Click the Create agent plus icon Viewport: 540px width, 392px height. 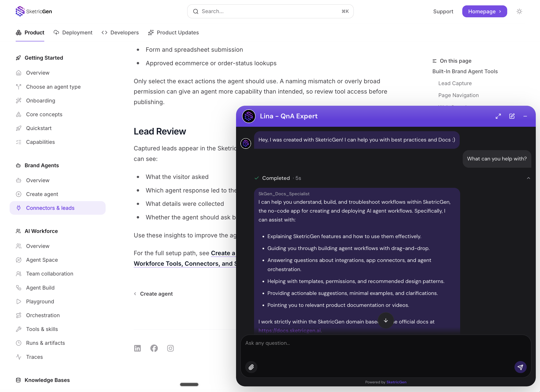(x=18, y=194)
